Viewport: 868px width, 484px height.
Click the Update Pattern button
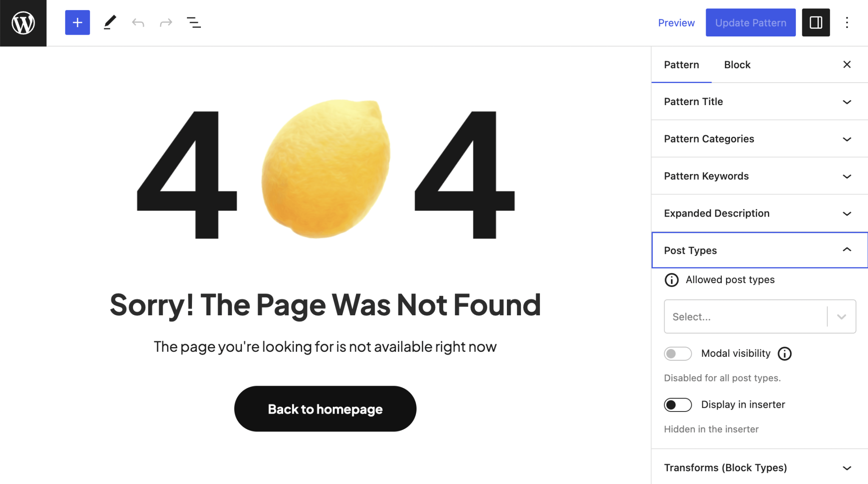750,23
